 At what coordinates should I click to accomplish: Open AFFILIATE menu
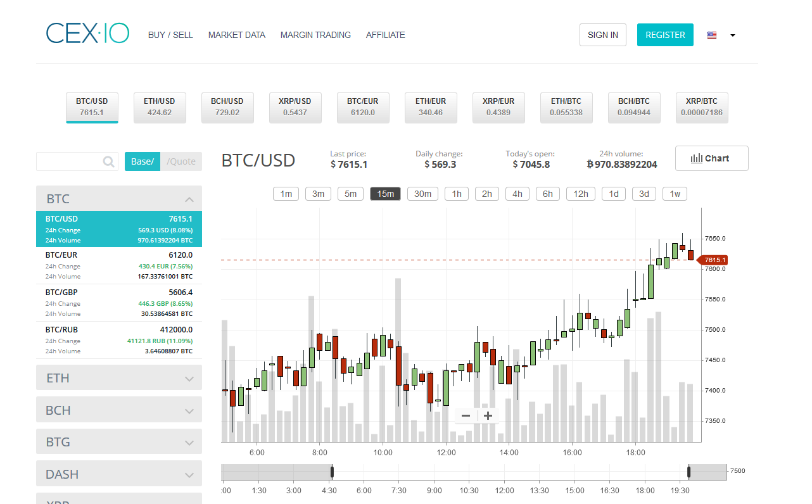386,35
